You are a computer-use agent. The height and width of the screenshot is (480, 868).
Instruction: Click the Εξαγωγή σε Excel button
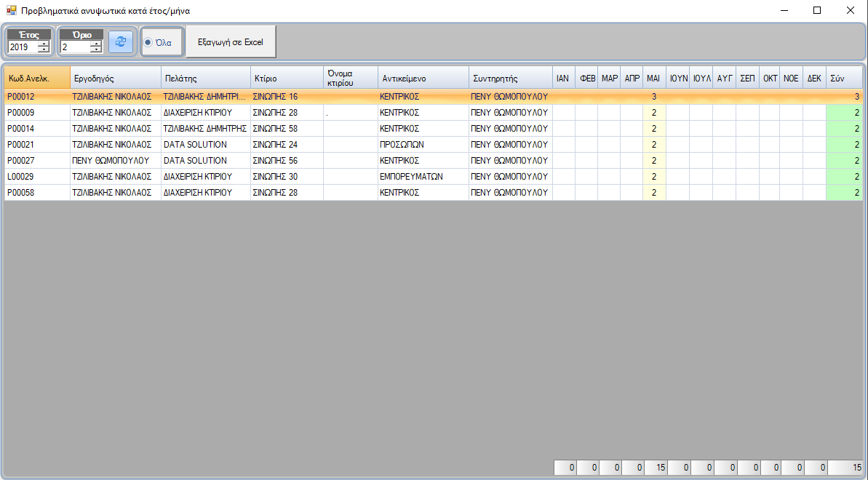point(231,42)
